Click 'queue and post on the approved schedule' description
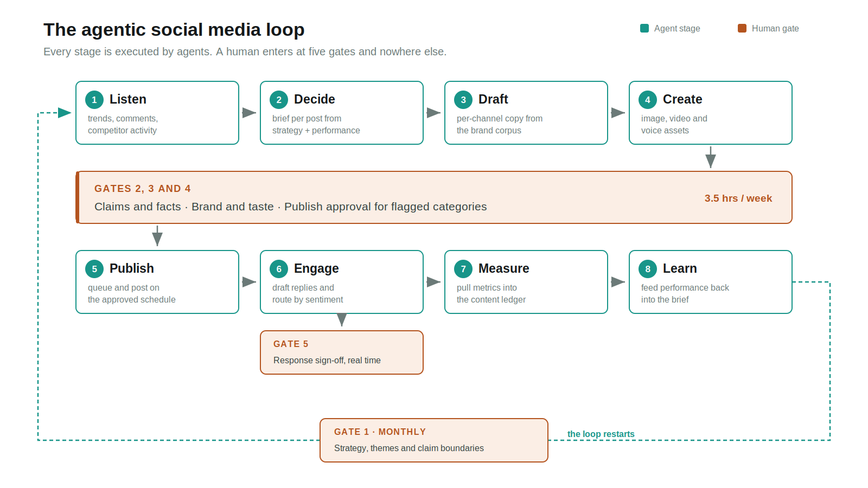The width and height of the screenshot is (868, 488). [x=132, y=293]
